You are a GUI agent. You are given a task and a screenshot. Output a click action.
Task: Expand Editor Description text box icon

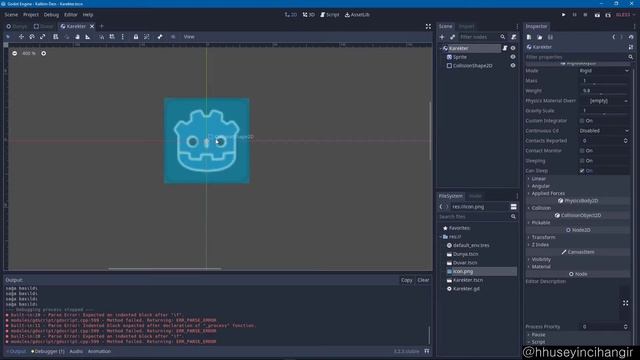[625, 303]
